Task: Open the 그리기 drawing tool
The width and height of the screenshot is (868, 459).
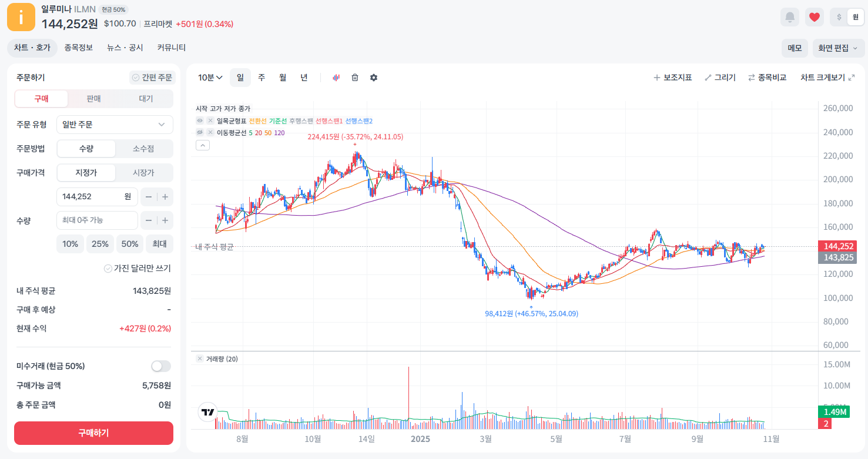Action: (x=720, y=78)
